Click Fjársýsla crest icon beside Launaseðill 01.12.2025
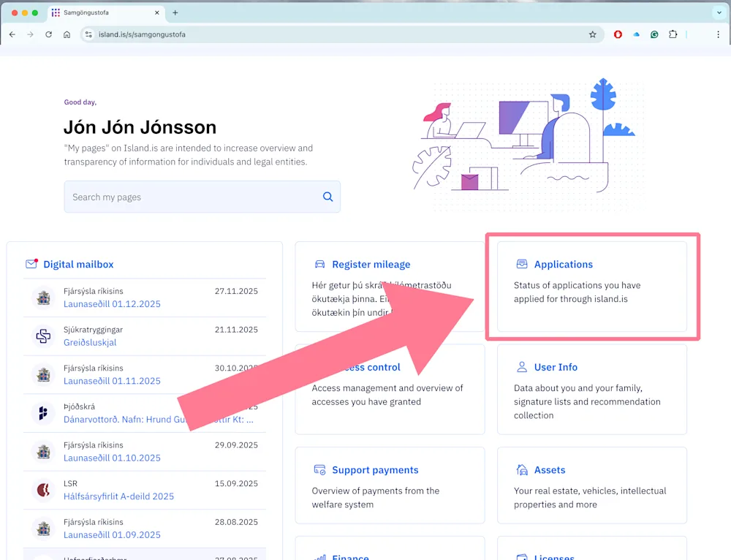The image size is (731, 560). [x=43, y=298]
